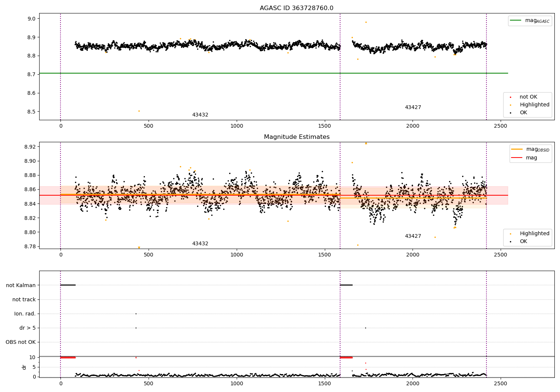Click the orange outlier point near magnitude 8.98
Image resolution: width=560 pixels, height=392 pixels.
[366, 22]
